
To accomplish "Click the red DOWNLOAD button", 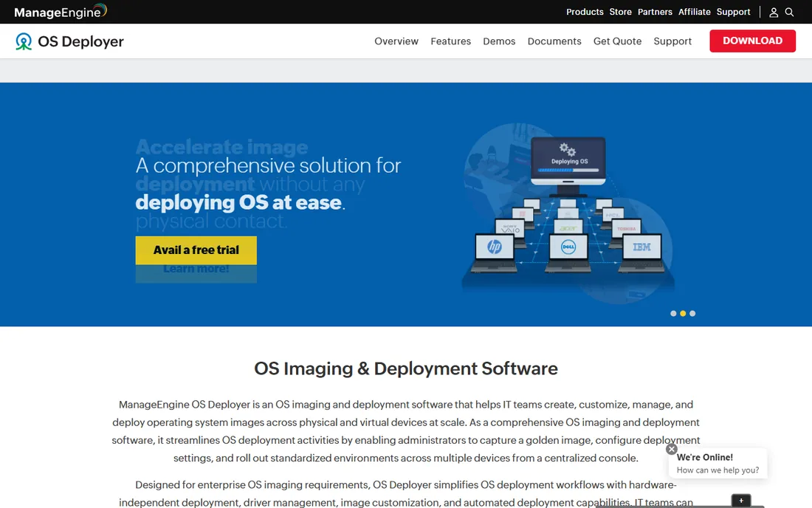I will (752, 41).
